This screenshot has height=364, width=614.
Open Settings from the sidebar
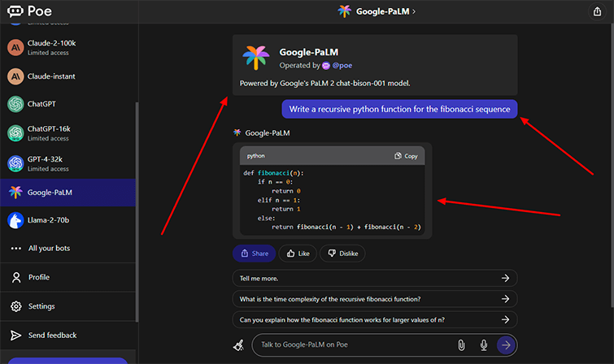tap(67, 306)
